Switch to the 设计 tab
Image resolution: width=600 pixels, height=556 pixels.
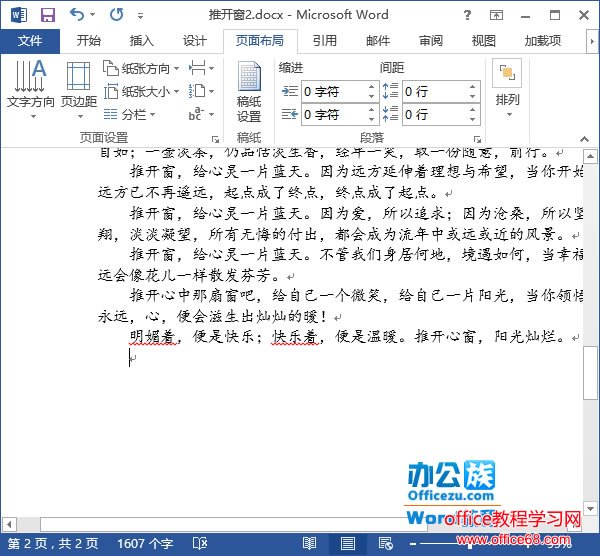195,41
